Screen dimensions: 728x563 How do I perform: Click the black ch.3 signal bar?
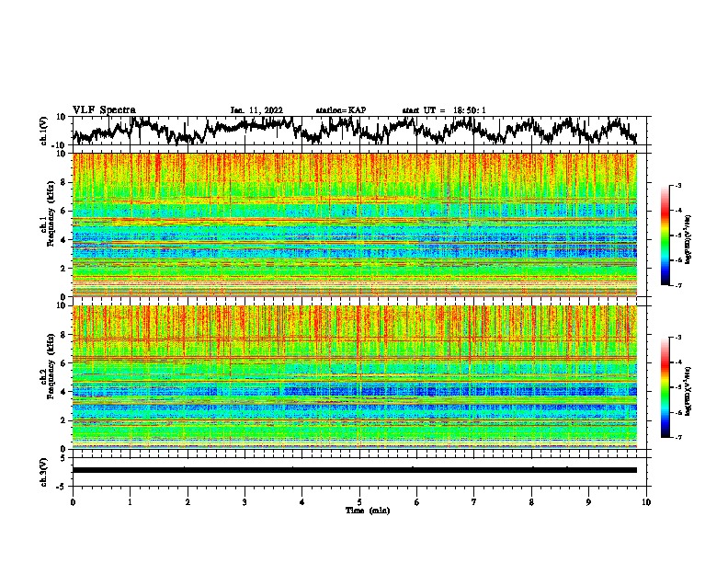pyautogui.click(x=355, y=470)
